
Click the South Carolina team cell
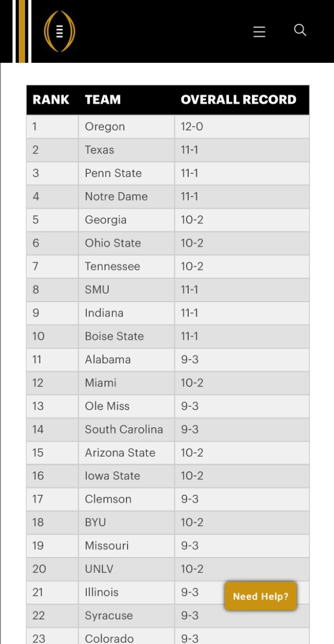click(x=127, y=429)
